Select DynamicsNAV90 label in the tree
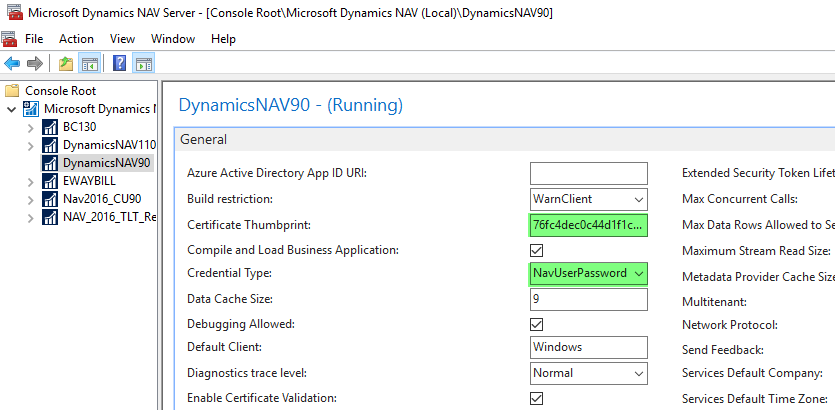The image size is (835, 410). pyautogui.click(x=106, y=162)
